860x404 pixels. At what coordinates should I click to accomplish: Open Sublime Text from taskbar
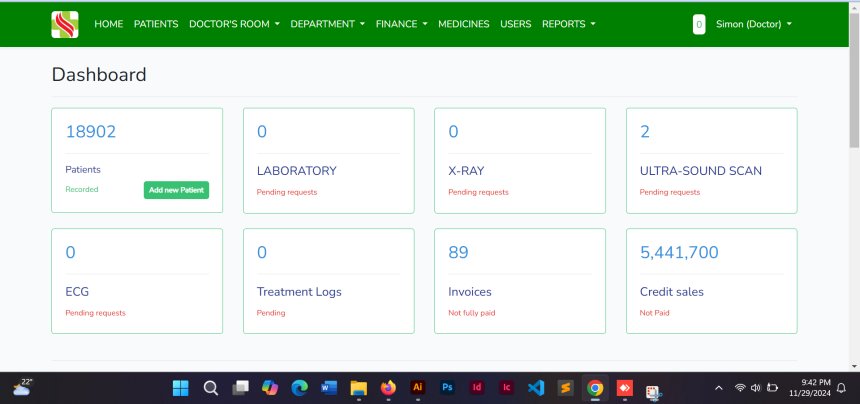[565, 388]
